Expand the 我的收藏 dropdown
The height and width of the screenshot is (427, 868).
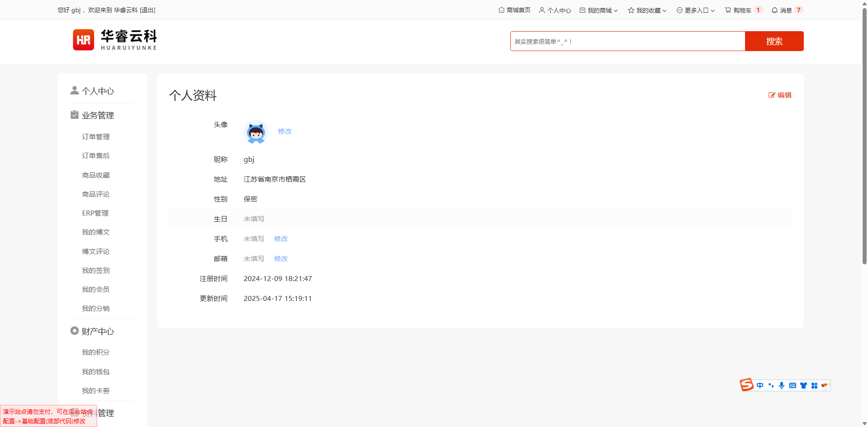[647, 10]
